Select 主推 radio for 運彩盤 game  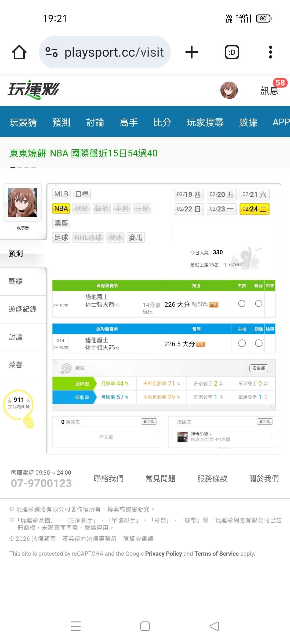pyautogui.click(x=242, y=343)
